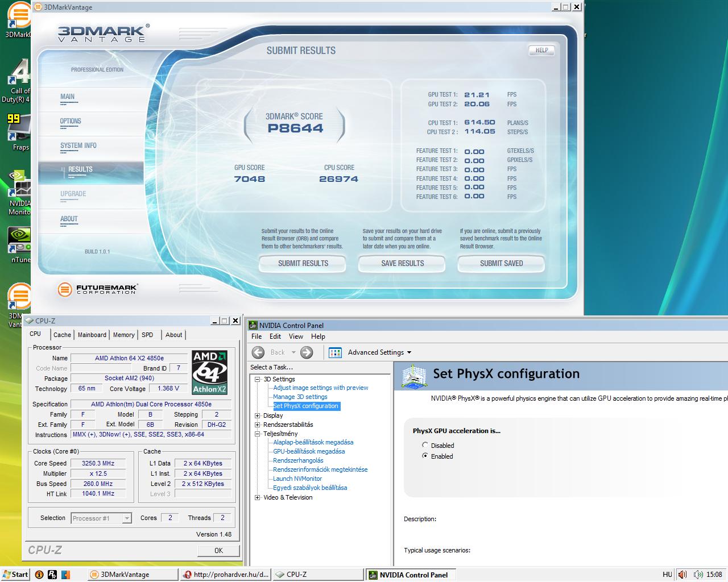This screenshot has width=728, height=582.
Task: Open Adjust image settings with preview
Action: click(321, 388)
